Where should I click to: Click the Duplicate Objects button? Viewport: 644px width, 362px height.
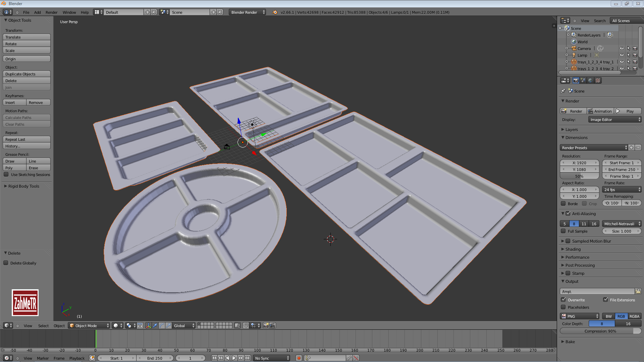[x=26, y=74]
